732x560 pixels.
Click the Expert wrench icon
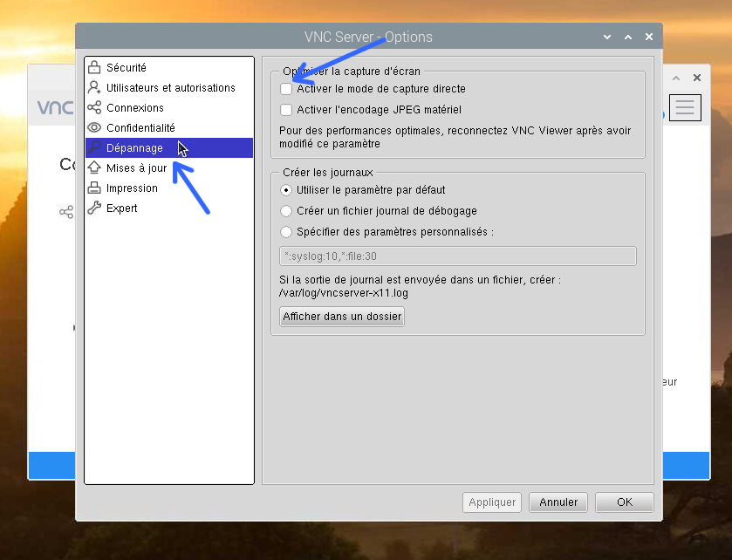(94, 208)
